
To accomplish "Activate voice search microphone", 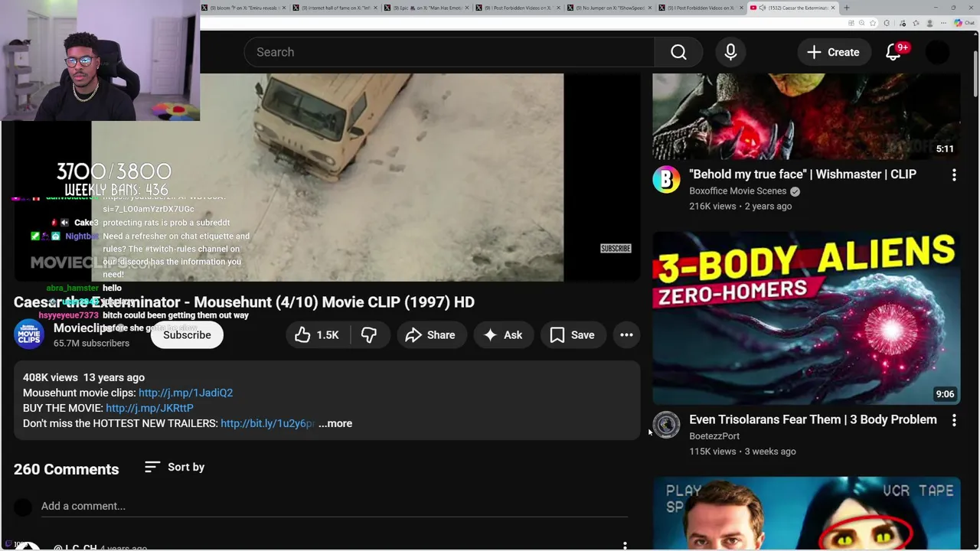I will [730, 52].
